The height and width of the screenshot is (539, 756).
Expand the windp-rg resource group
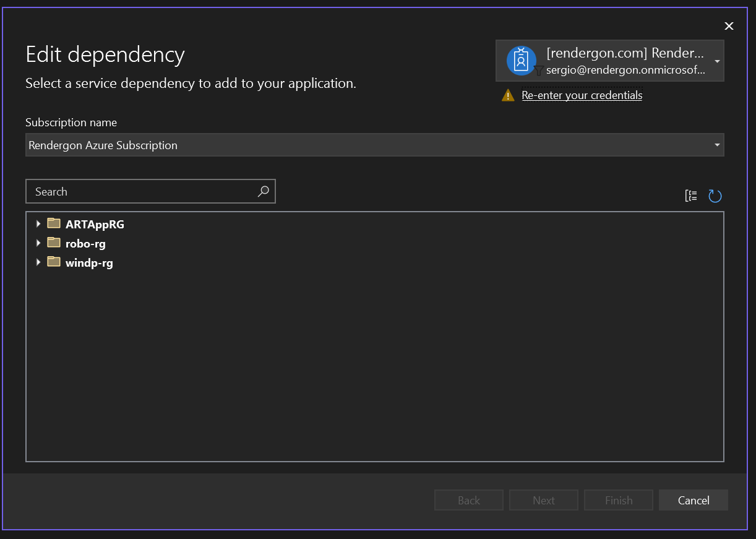coord(38,262)
